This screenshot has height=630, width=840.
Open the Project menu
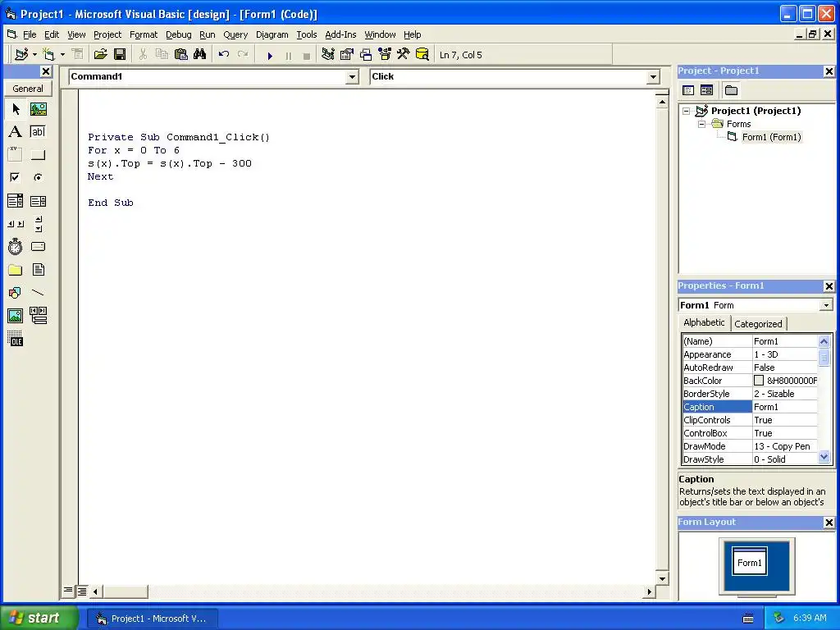[107, 34]
